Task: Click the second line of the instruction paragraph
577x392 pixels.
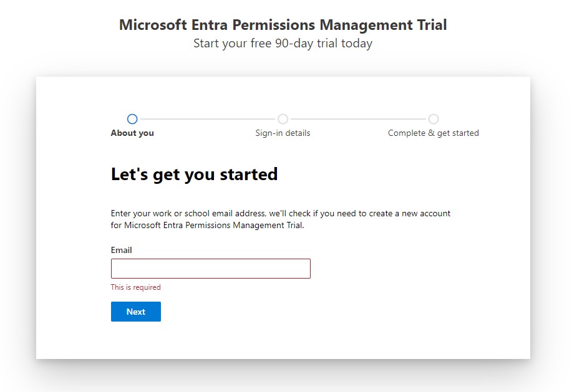Action: tap(208, 226)
